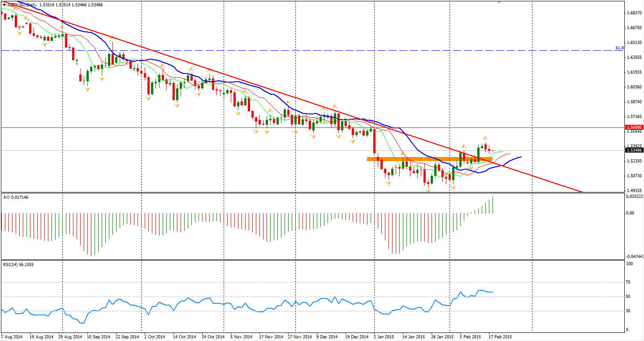Click the 1.60360 price scale label
This screenshot has height=341, width=644.
click(635, 87)
